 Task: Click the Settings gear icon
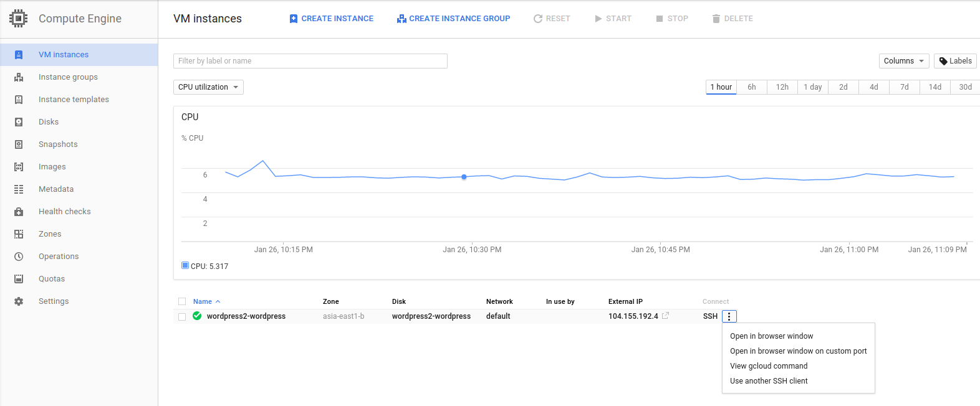point(19,301)
